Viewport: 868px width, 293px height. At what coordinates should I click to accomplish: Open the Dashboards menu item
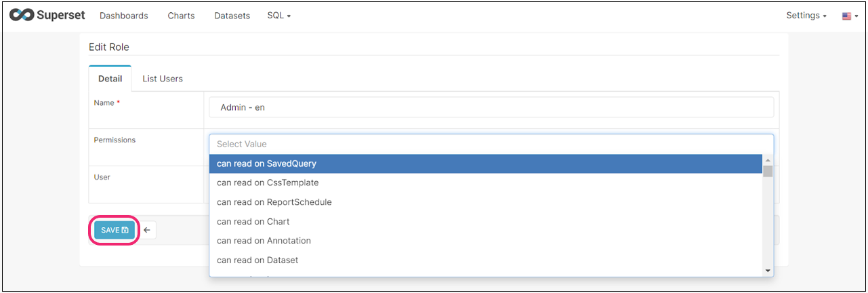point(123,16)
